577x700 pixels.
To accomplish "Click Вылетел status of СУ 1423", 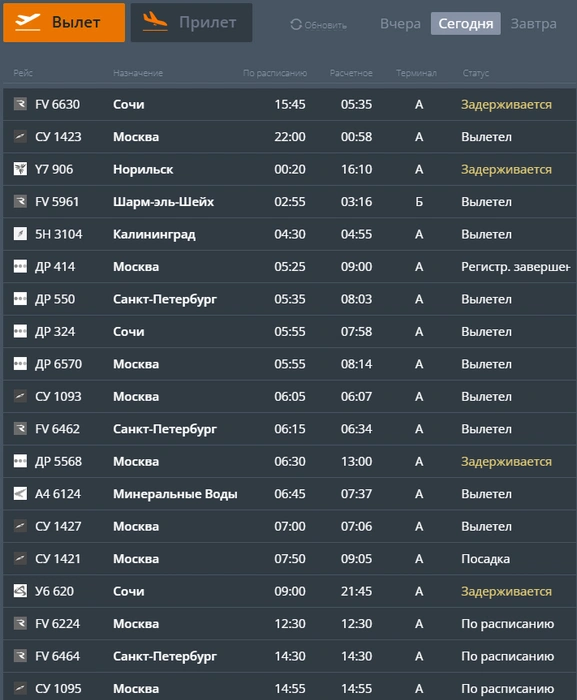I will 486,137.
